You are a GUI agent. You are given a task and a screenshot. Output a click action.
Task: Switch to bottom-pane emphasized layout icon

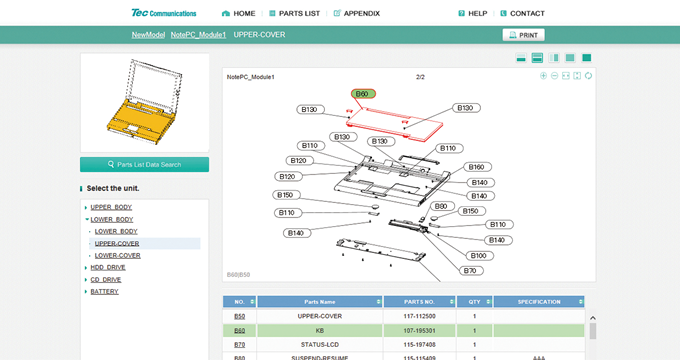[x=521, y=58]
